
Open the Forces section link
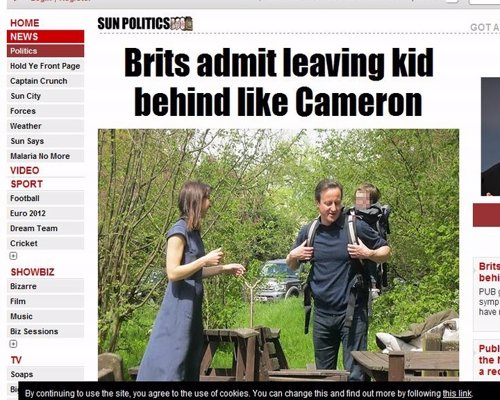tap(45, 111)
